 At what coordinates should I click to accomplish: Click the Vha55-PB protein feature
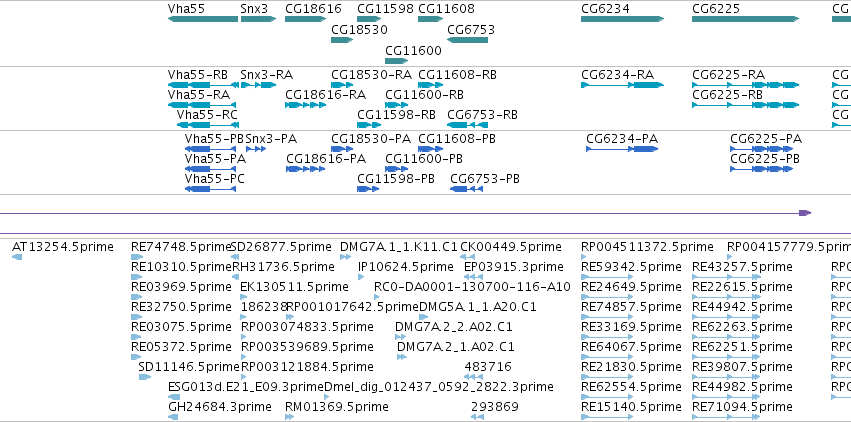[211, 149]
